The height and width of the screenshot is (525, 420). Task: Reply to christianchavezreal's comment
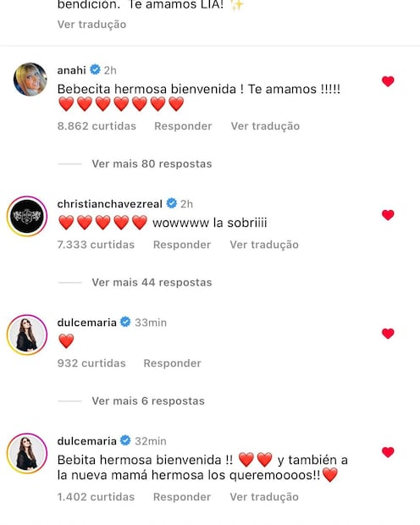point(182,245)
